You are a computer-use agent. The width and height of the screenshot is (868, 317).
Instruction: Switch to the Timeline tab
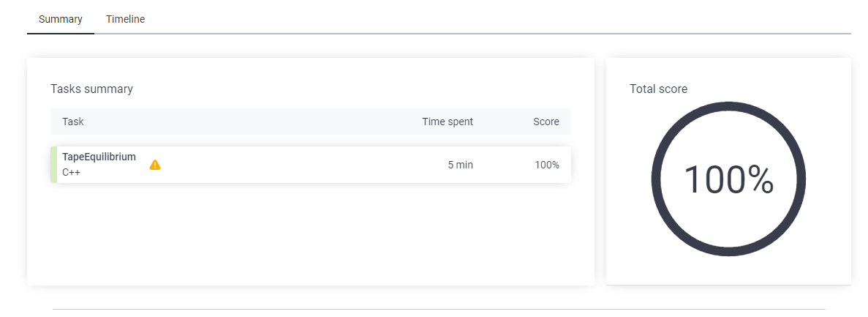tap(126, 19)
